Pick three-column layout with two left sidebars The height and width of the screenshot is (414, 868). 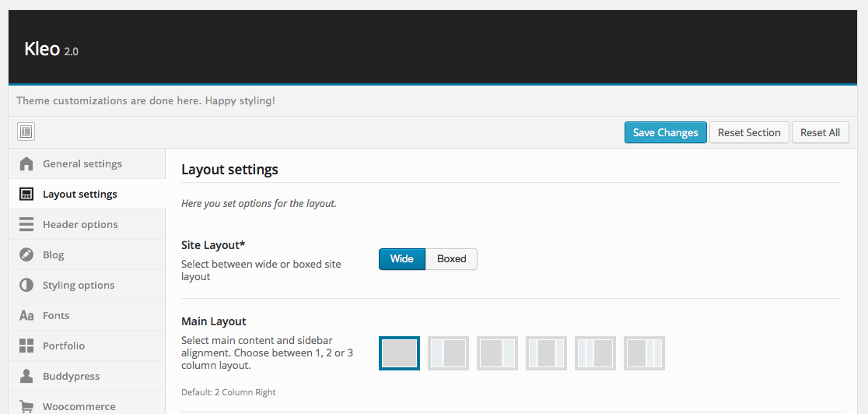[595, 353]
